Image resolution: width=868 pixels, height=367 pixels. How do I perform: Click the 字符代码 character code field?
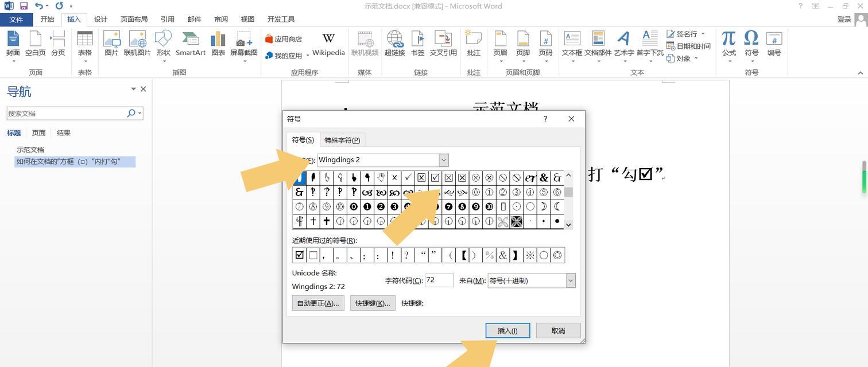439,280
